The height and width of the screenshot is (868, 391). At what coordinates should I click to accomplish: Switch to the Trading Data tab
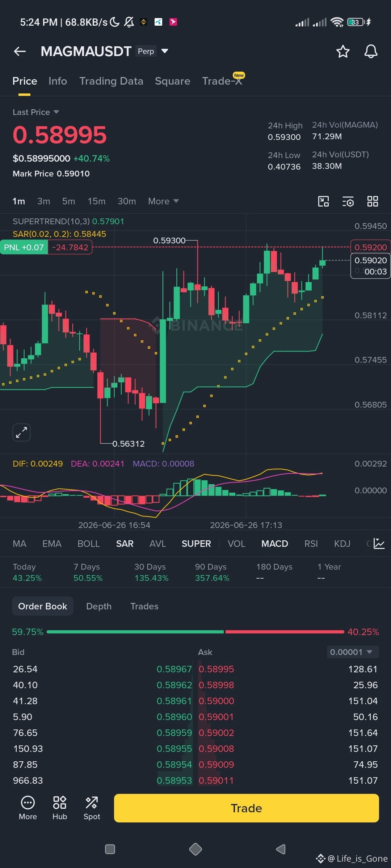click(111, 81)
